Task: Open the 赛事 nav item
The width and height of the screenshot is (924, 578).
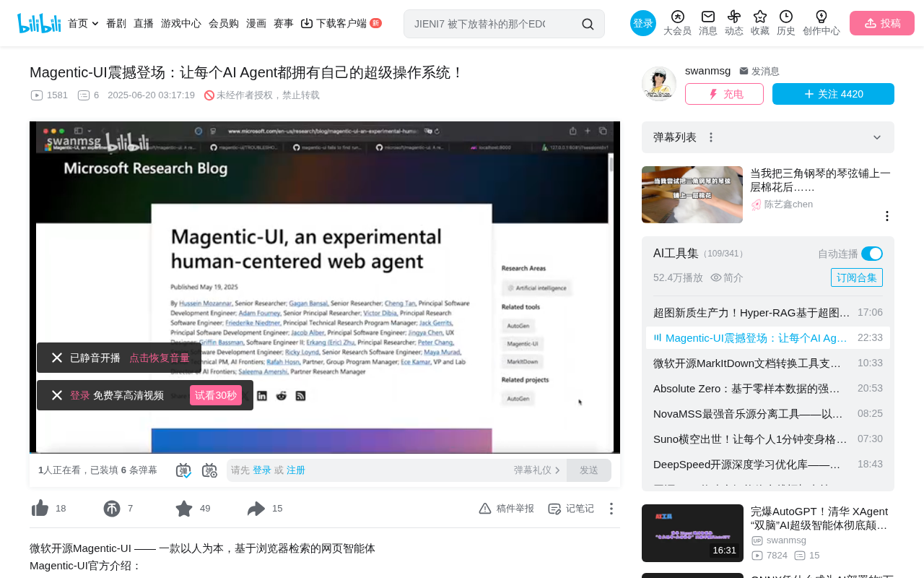Action: (284, 23)
